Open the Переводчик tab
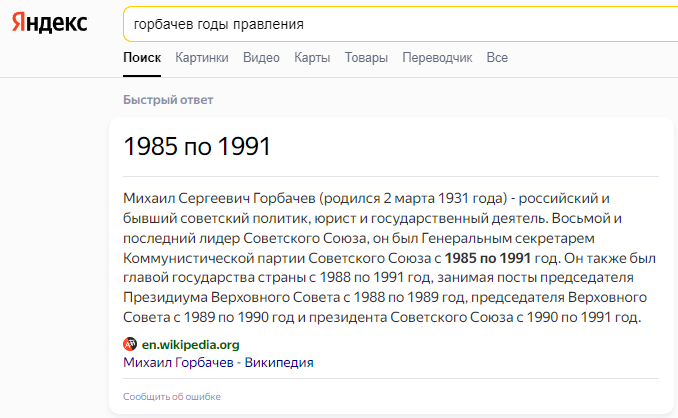Image resolution: width=678 pixels, height=418 pixels. coord(437,58)
